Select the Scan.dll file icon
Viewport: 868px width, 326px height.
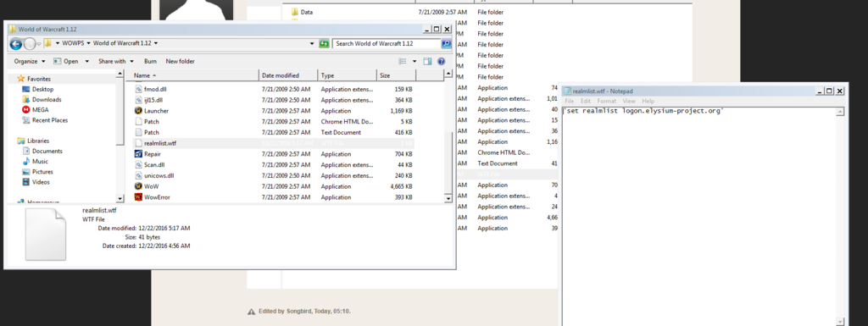point(139,164)
